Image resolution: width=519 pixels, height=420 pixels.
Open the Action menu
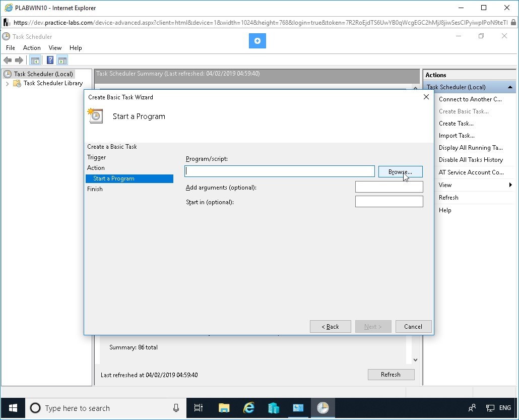pyautogui.click(x=32, y=48)
